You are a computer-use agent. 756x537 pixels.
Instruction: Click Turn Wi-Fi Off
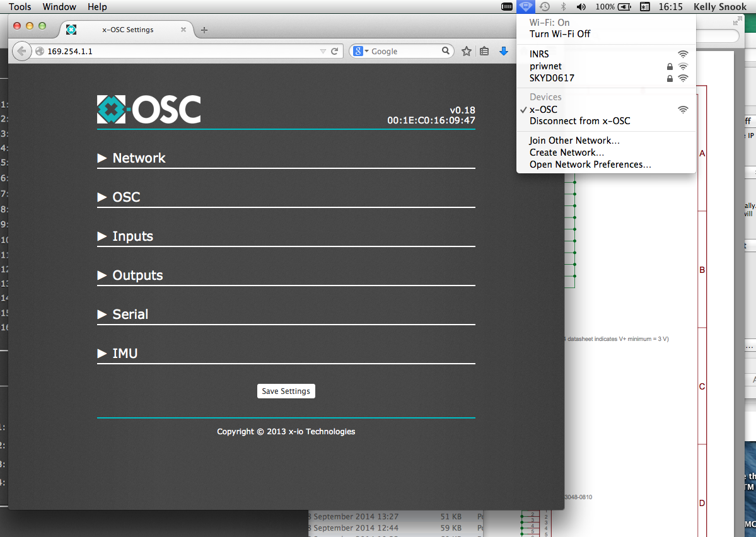pyautogui.click(x=606, y=34)
